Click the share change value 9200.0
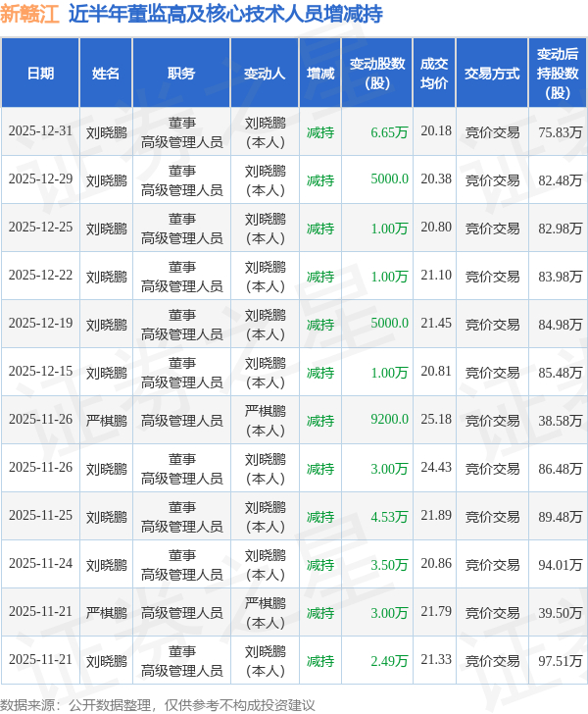 tap(389, 420)
